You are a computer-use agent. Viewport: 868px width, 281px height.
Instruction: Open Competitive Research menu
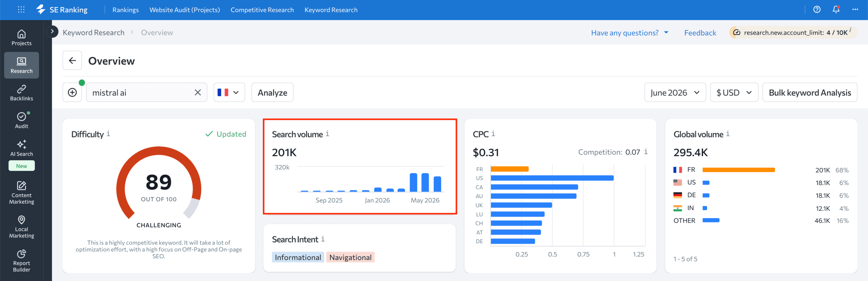[x=262, y=10]
